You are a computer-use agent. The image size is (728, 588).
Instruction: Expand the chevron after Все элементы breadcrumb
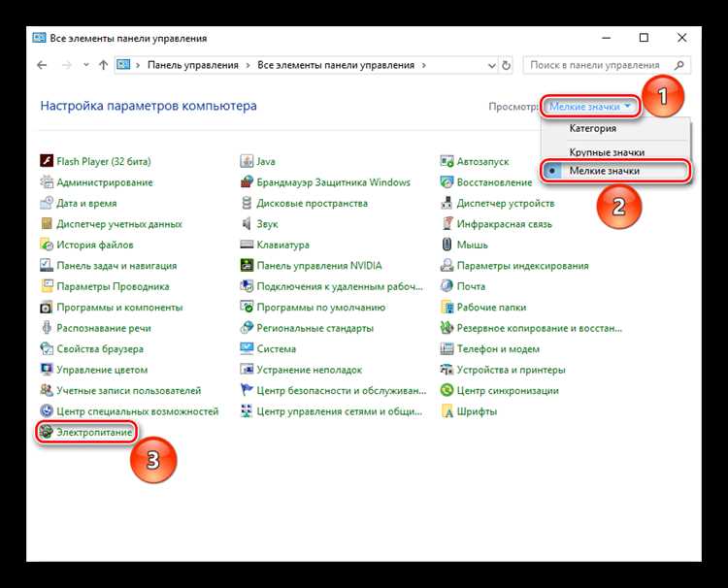(424, 65)
